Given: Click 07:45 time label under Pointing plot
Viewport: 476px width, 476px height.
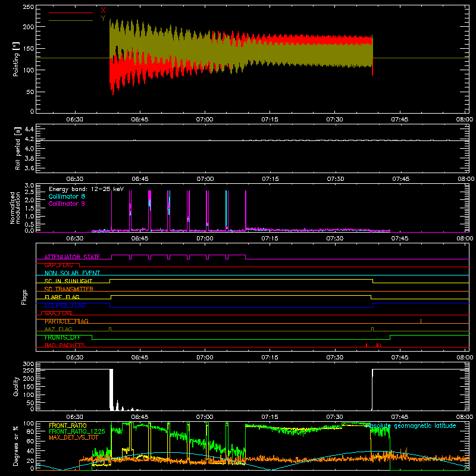Looking at the screenshot, I should tap(399, 120).
